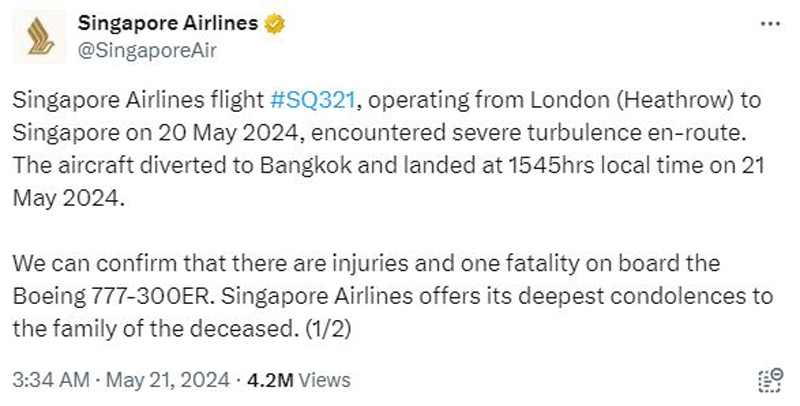Open the Singapore Airlines logo avatar

tap(40, 37)
